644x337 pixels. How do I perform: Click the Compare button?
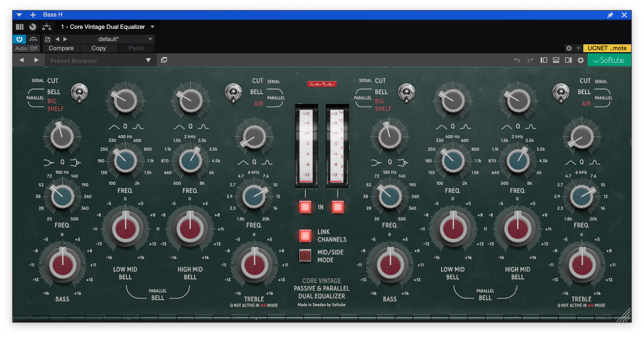(x=61, y=48)
